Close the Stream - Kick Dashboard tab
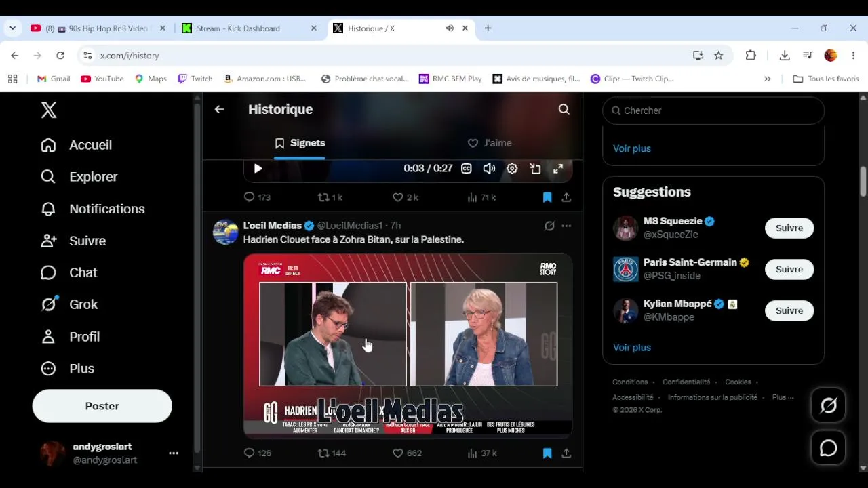Viewport: 868px width, 488px height. 313,28
